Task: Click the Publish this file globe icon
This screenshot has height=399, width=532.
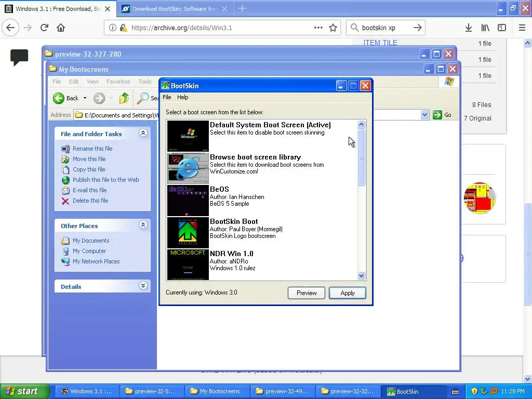Action: pos(65,180)
